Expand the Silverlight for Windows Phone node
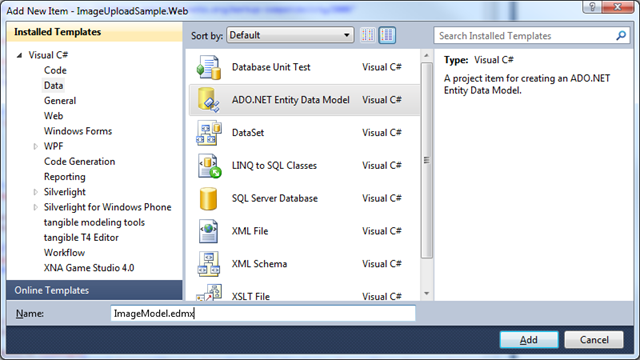 [36, 207]
